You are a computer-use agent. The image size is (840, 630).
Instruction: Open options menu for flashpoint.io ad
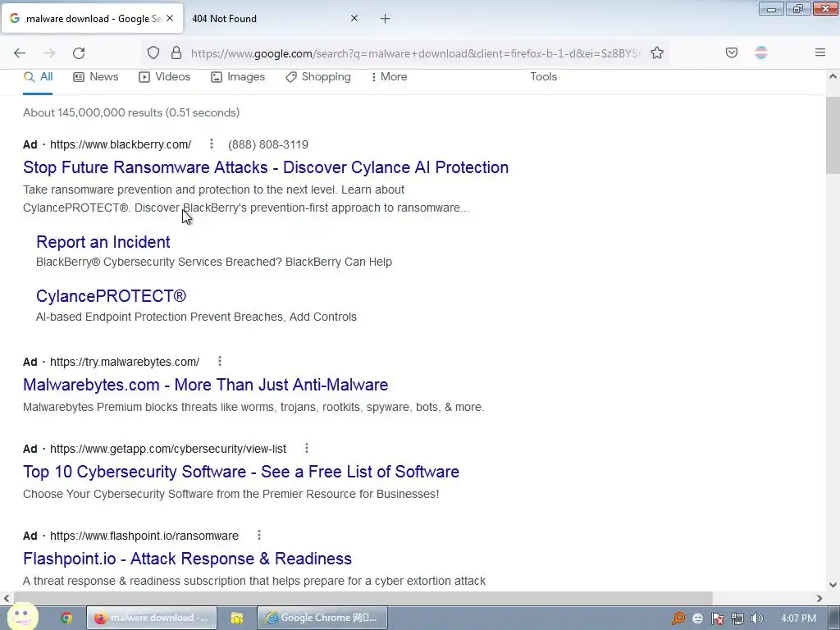[x=258, y=535]
